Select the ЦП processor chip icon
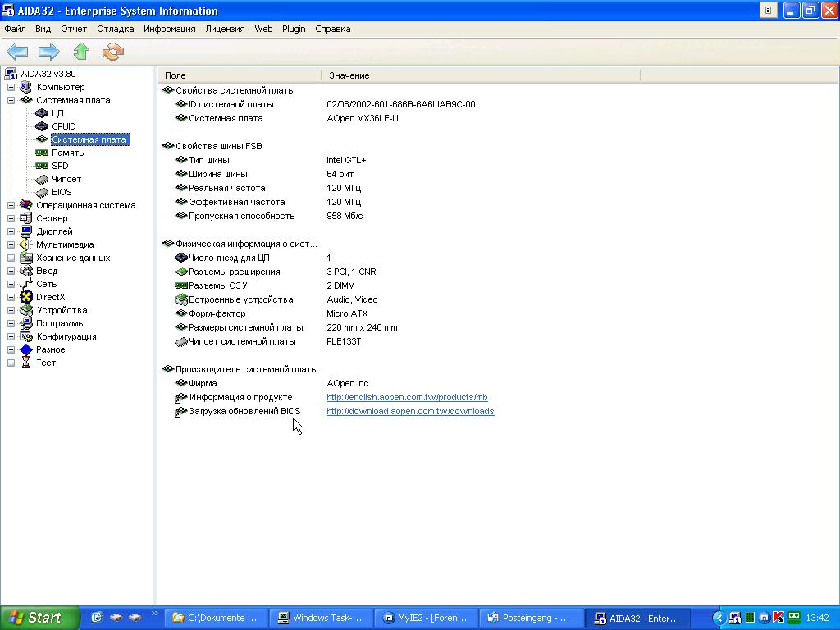 [x=42, y=113]
